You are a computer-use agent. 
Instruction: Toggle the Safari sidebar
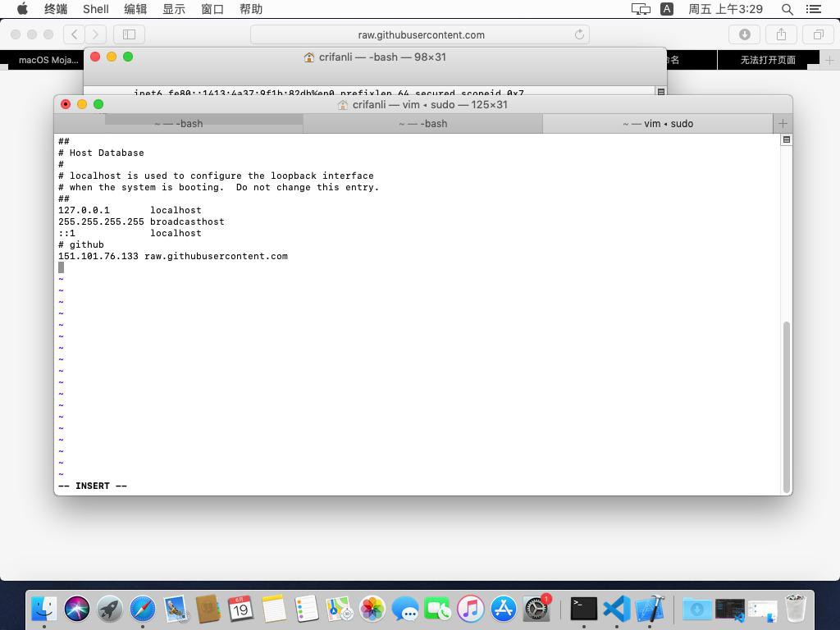(129, 34)
